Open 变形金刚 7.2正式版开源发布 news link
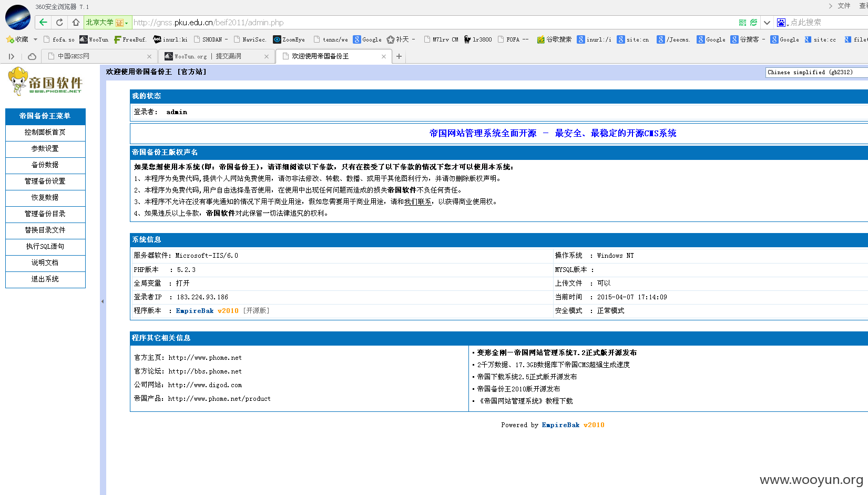Viewport: 868px width, 495px height. click(557, 353)
